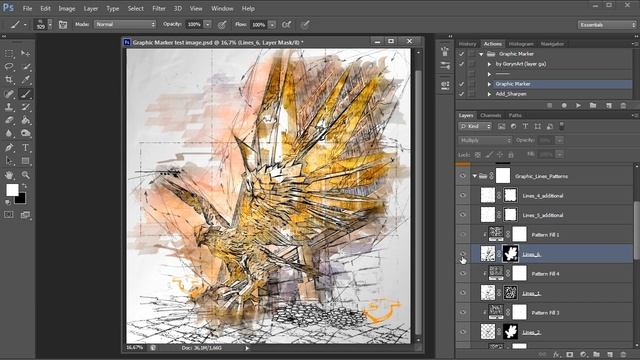Switch to the History tab
The image size is (640, 360).
click(x=467, y=44)
